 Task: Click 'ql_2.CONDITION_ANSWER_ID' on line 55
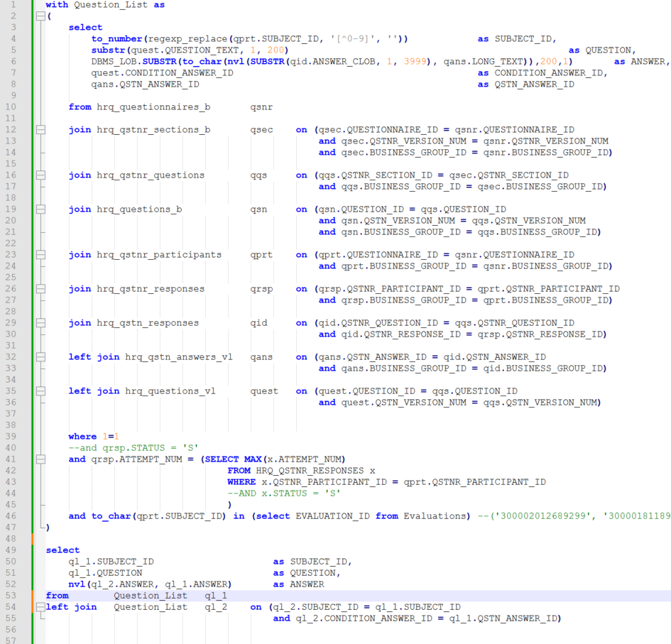(364, 618)
